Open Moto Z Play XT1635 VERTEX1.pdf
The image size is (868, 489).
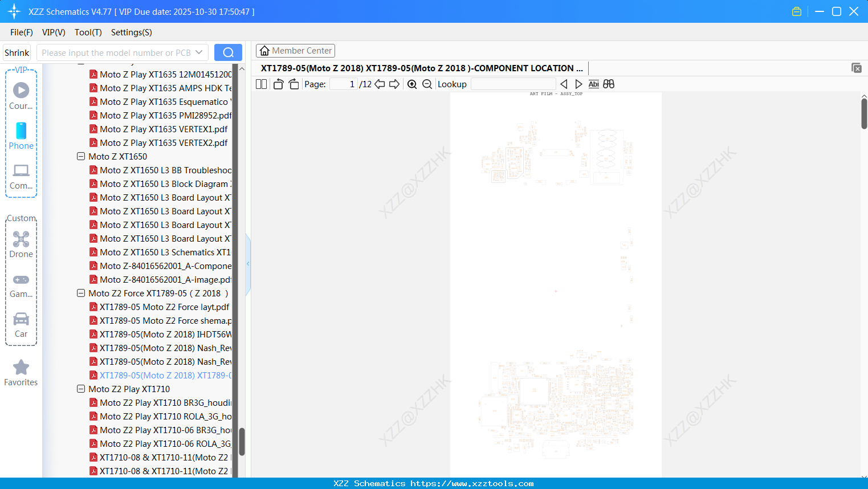click(159, 129)
